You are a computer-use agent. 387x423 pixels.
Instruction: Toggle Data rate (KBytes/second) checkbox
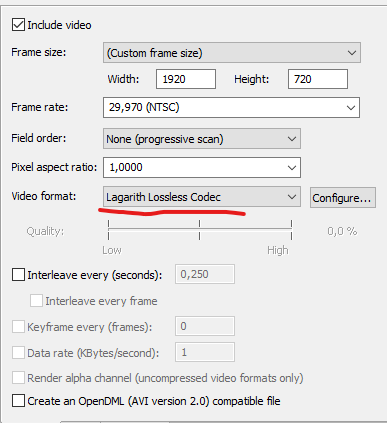tap(18, 352)
